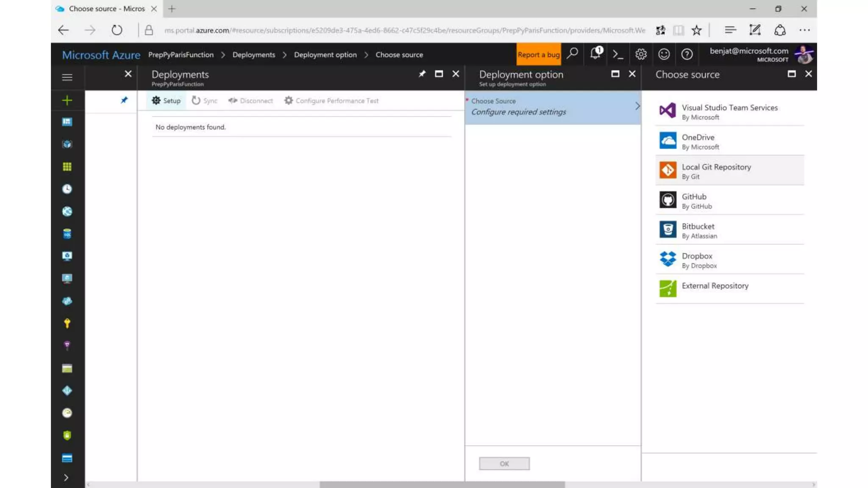Viewport: 868px width, 488px height.
Task: Navigate to PrepPyParisFunction breadcrumb
Action: click(181, 55)
